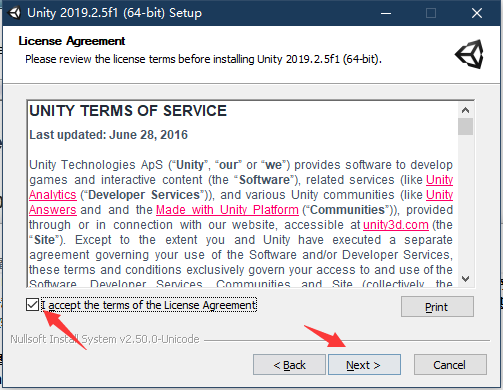
Task: Click the license scrollbar up arrow
Action: [x=465, y=110]
